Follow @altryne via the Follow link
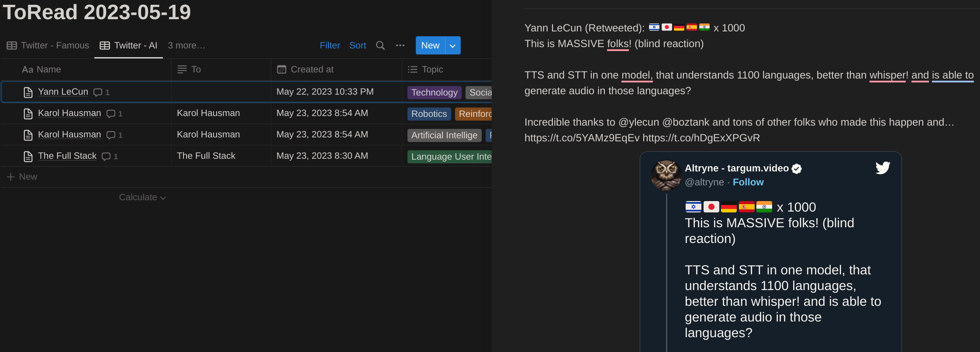 click(x=748, y=182)
